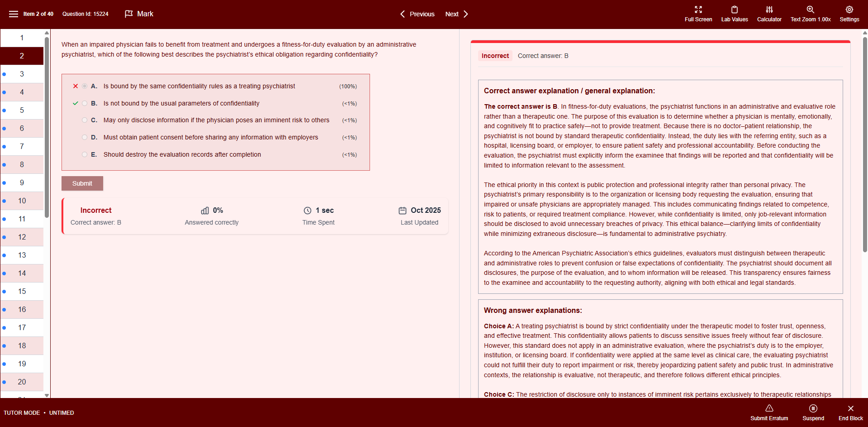Click the 'Item 2 of 40' text
This screenshot has width=868, height=427.
(x=38, y=14)
